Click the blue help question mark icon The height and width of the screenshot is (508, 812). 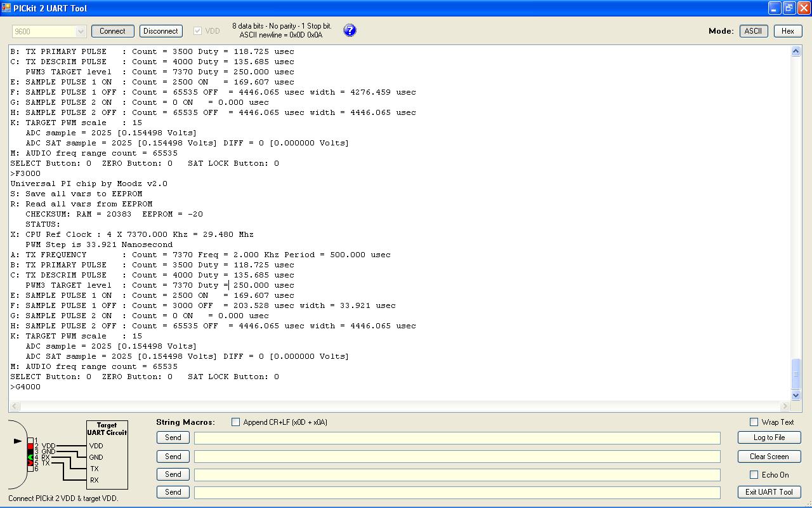tap(350, 30)
